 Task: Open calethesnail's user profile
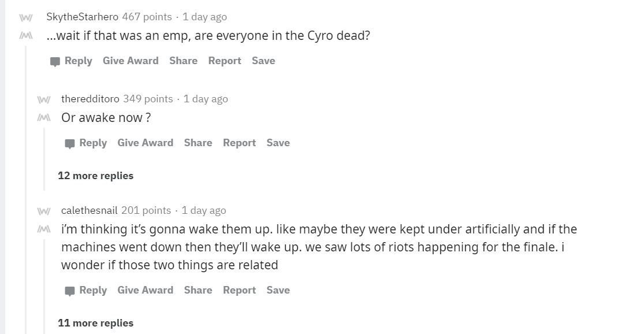point(89,210)
